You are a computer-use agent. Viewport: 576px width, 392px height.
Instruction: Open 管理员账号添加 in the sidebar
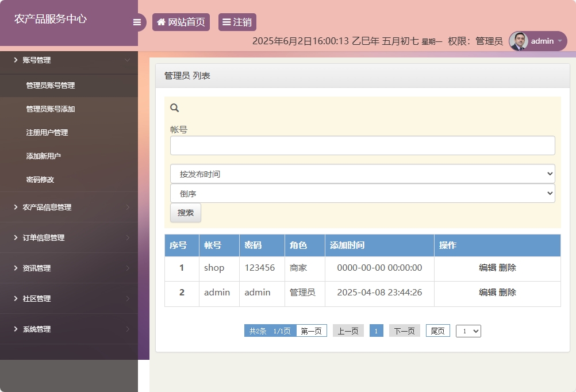[x=51, y=109]
